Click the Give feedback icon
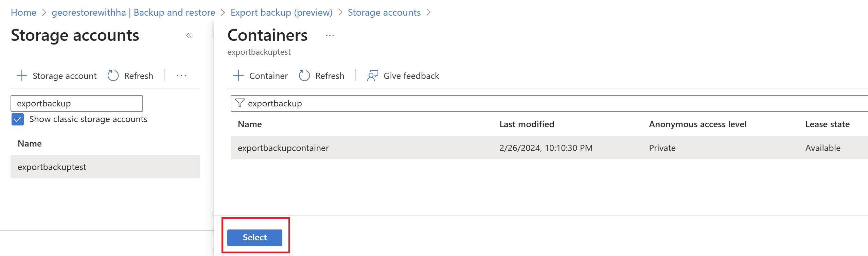 point(372,76)
